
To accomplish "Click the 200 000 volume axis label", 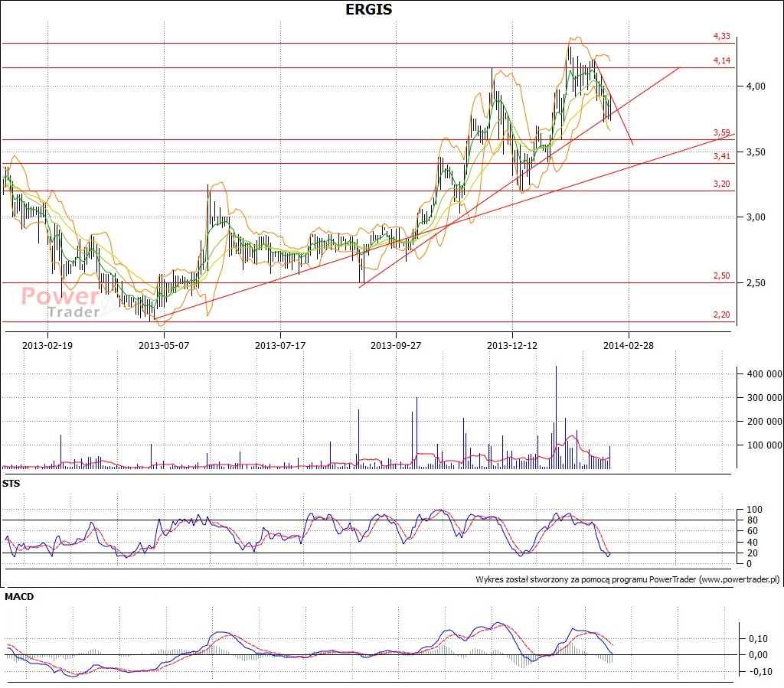I will tap(765, 421).
